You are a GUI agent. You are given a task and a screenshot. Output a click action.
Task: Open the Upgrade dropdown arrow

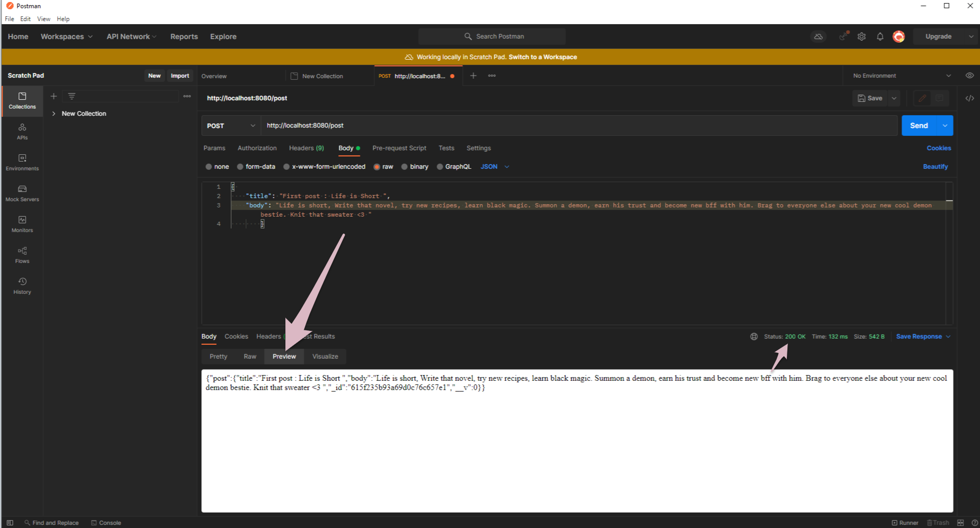(971, 37)
